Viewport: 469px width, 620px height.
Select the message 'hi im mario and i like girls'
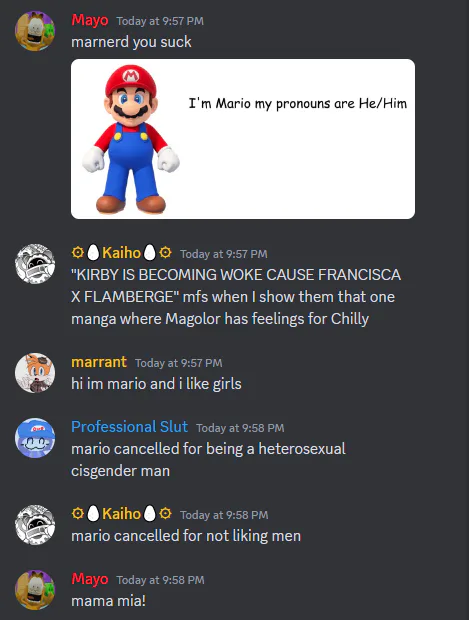156,384
